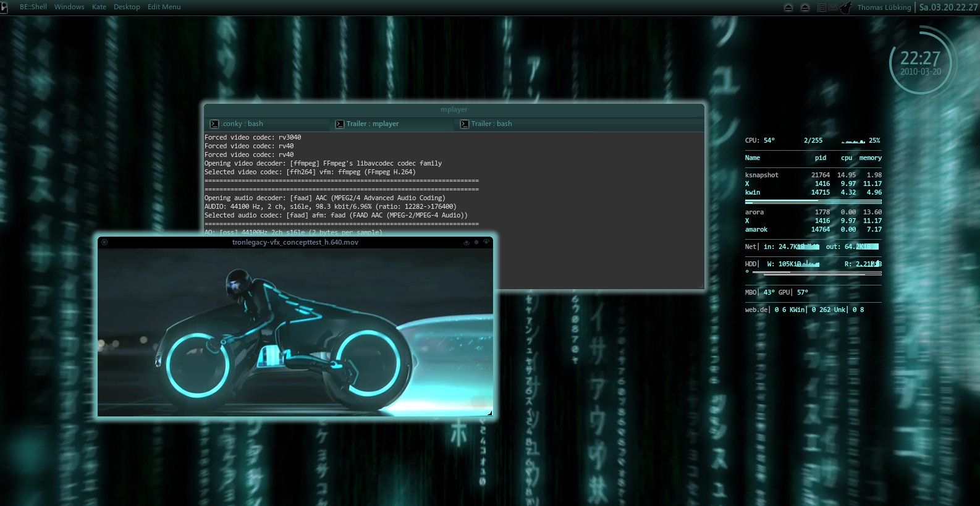Open the BE::Shell menu
This screenshot has height=506, width=980.
click(x=33, y=7)
